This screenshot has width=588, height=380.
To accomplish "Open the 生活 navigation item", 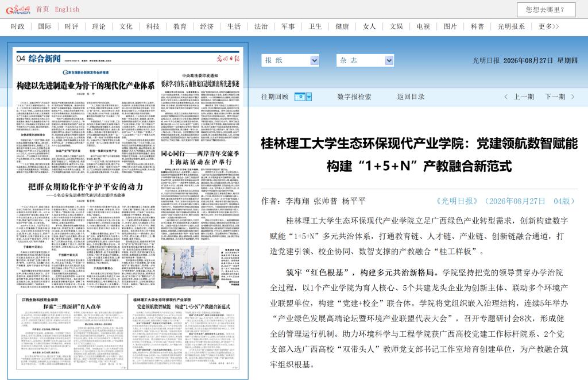I will point(234,26).
